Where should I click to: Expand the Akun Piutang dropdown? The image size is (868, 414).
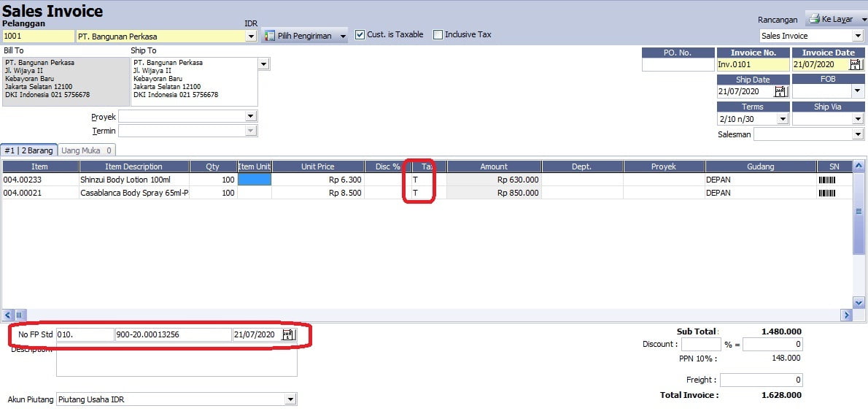[291, 399]
